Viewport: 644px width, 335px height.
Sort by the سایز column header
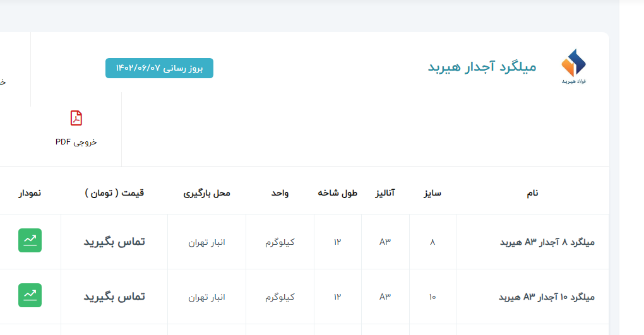[x=432, y=193]
